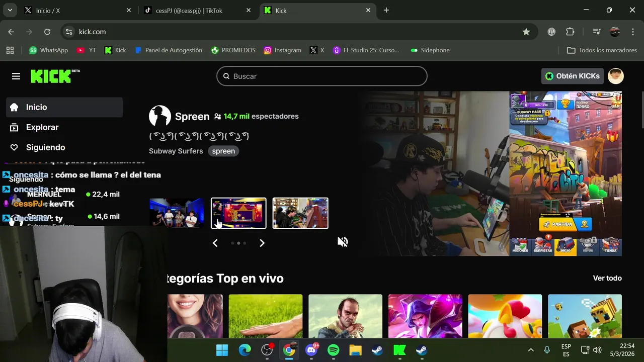
Task: Open the FL Studio 25 bookmark
Action: (x=366, y=50)
